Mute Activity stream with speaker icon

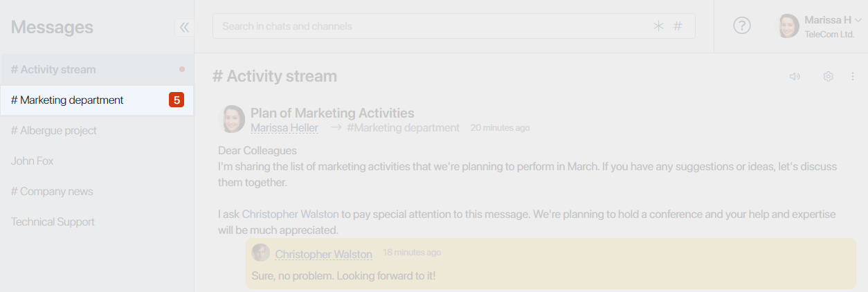[795, 77]
